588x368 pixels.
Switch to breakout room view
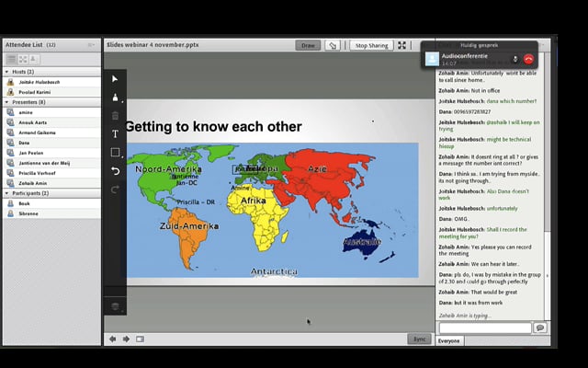coord(23,59)
